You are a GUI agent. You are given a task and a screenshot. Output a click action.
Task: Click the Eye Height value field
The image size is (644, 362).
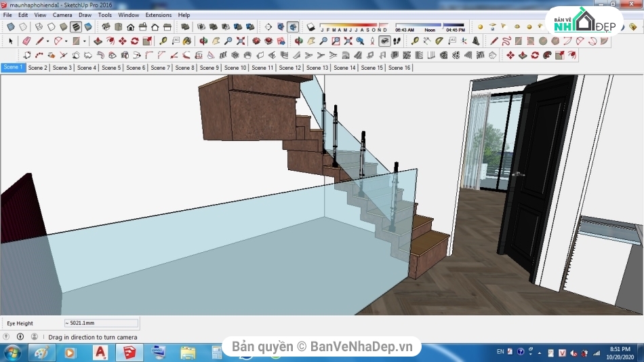[101, 323]
